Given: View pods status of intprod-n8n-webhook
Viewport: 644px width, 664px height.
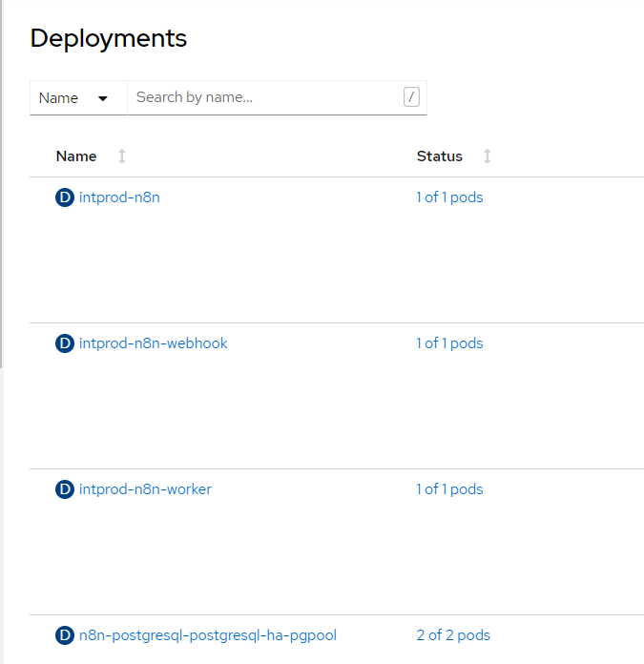Looking at the screenshot, I should tap(449, 343).
